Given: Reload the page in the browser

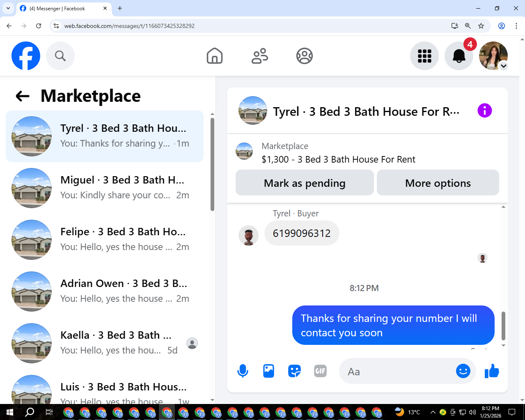Looking at the screenshot, I should 39,26.
